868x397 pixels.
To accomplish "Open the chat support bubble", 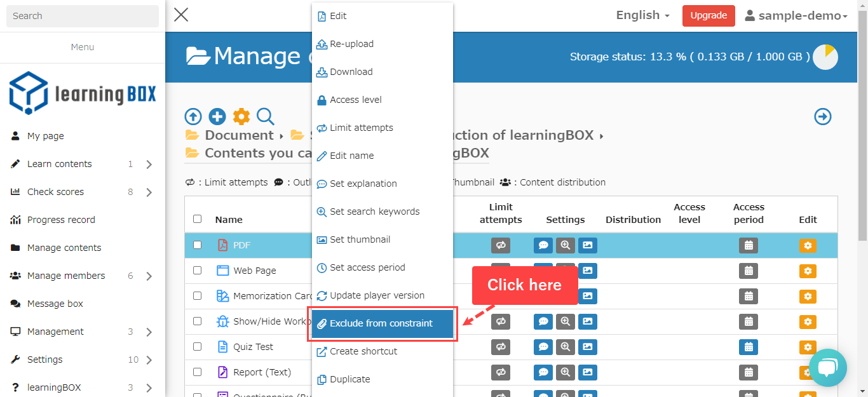I will pos(827,368).
